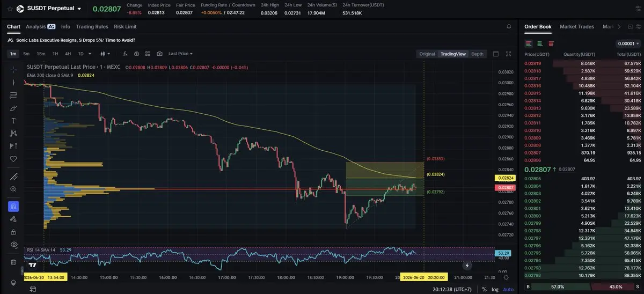Image resolution: width=644 pixels, height=294 pixels.
Task: Select the 1H timeframe
Action: (55, 54)
